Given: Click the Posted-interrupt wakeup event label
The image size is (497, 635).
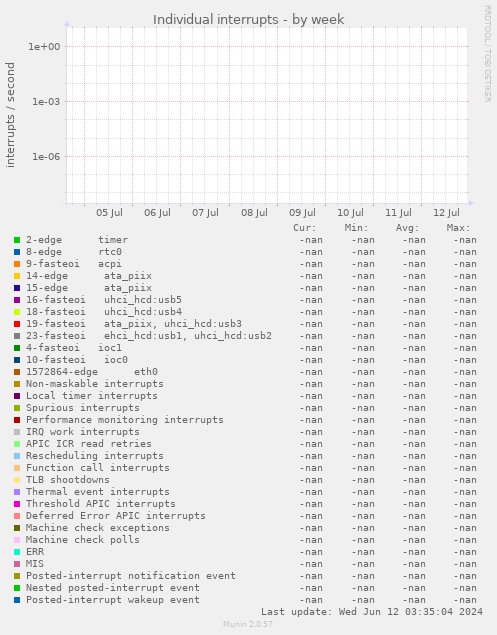Looking at the screenshot, I should pyautogui.click(x=113, y=600).
